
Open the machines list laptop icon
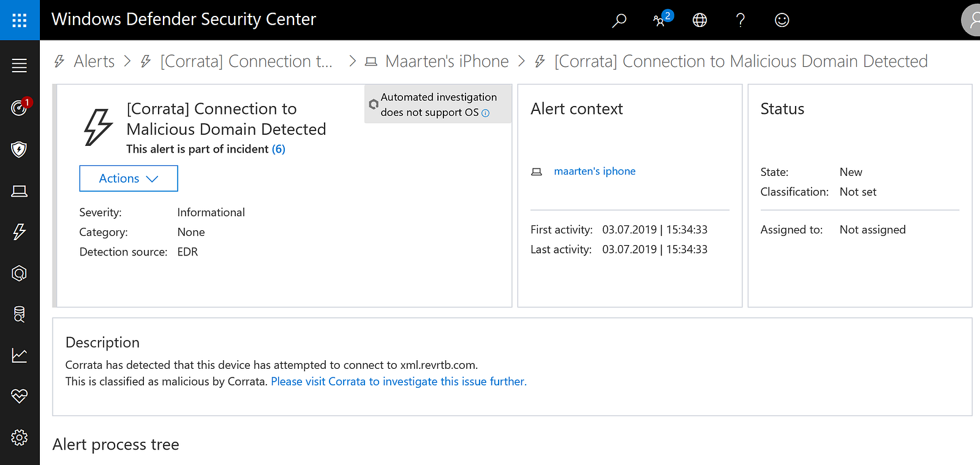coord(20,191)
